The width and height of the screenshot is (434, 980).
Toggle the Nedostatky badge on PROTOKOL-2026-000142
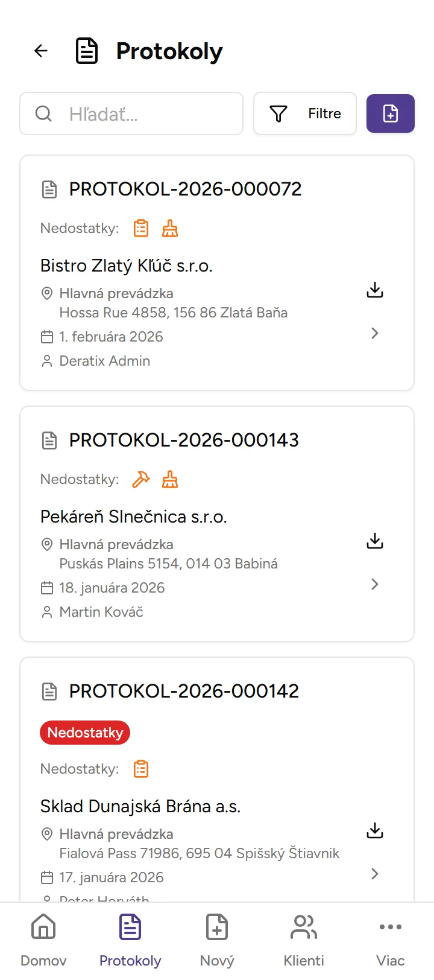(84, 733)
